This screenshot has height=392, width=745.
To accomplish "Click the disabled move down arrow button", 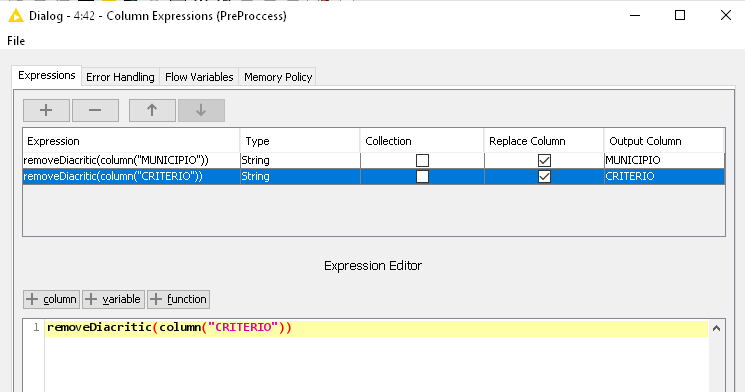I will pyautogui.click(x=201, y=110).
